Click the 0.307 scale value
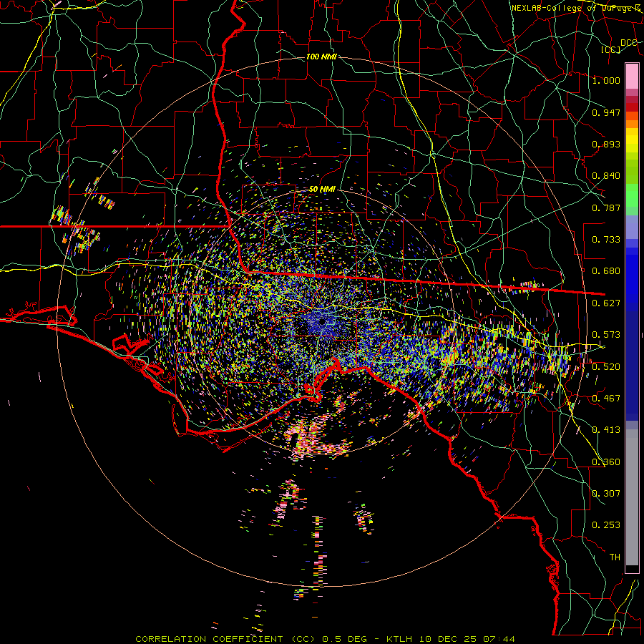644x644 pixels. (606, 494)
